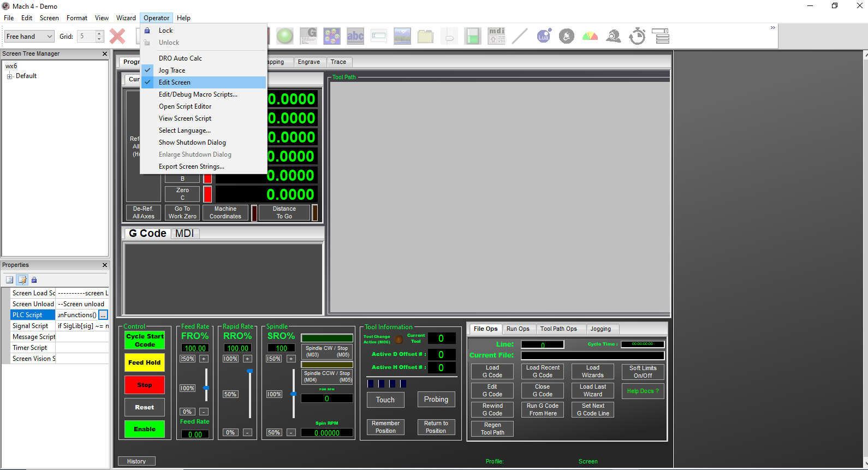This screenshot has height=470, width=868.
Task: Choose Lock from the Operator menu
Action: [x=204, y=31]
